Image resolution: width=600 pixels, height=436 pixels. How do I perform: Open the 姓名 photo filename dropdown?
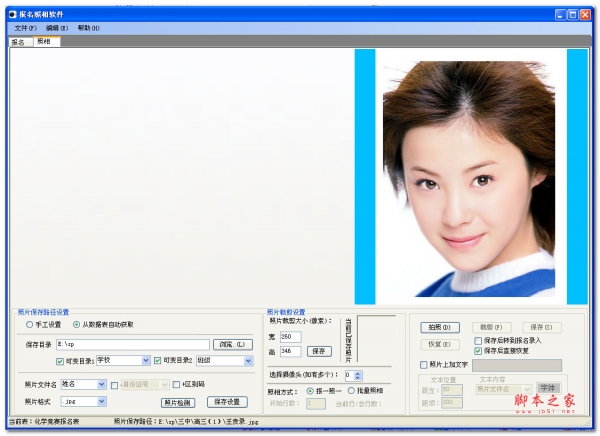pyautogui.click(x=101, y=384)
